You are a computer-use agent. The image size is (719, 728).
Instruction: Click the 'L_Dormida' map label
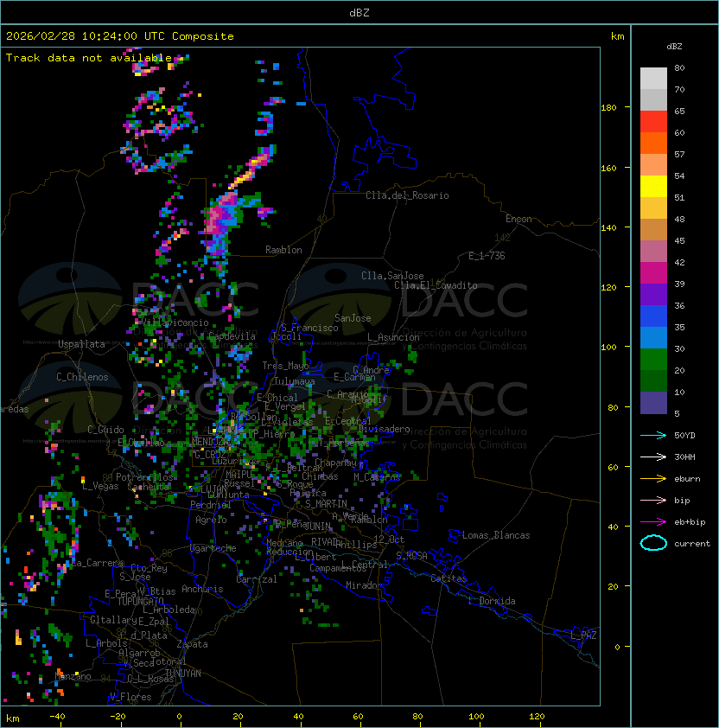pos(492,601)
